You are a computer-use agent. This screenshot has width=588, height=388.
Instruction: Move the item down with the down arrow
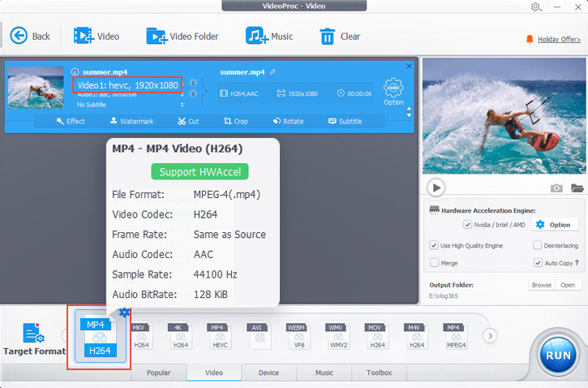coord(409,115)
